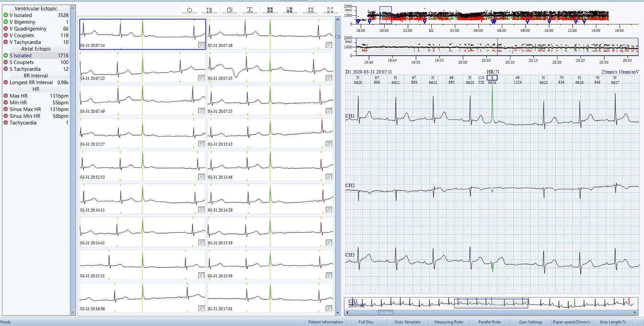Viewport: 644px width, 326px height.
Task: Open note icon on 20:14:20 thumbnail
Action: pos(329,210)
